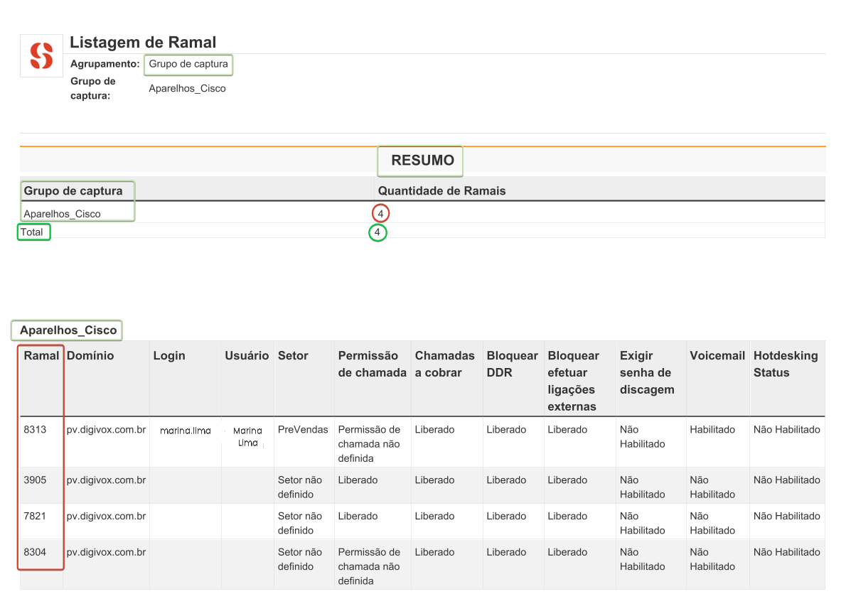This screenshot has width=846, height=616.
Task: Click the Permissão de chamada column header
Action: 370,364
